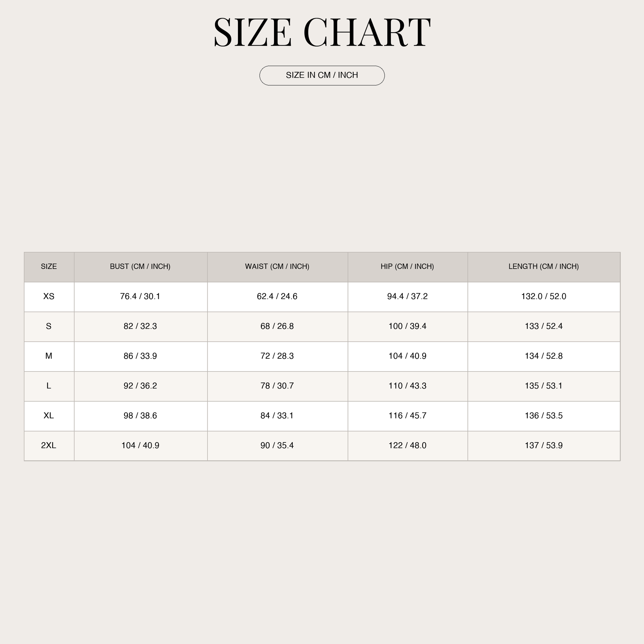This screenshot has width=644, height=644.
Task: Select length cell 136 / 53.5
Action: click(544, 416)
